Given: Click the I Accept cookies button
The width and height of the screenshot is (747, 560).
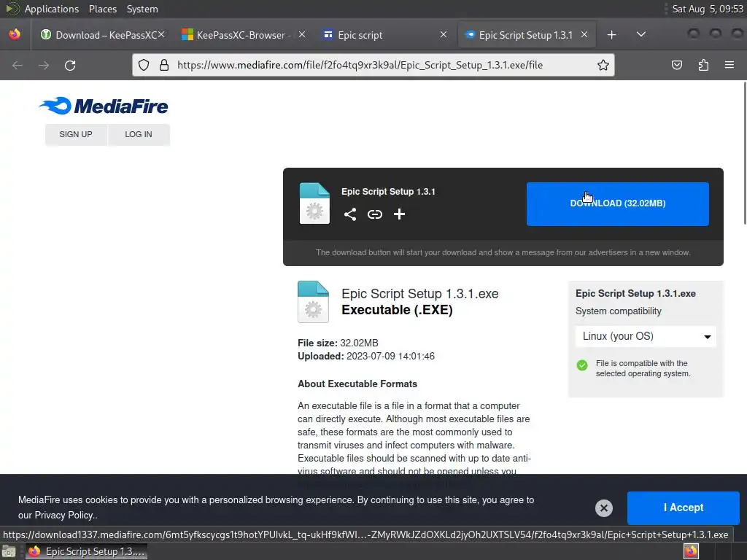Looking at the screenshot, I should [683, 507].
